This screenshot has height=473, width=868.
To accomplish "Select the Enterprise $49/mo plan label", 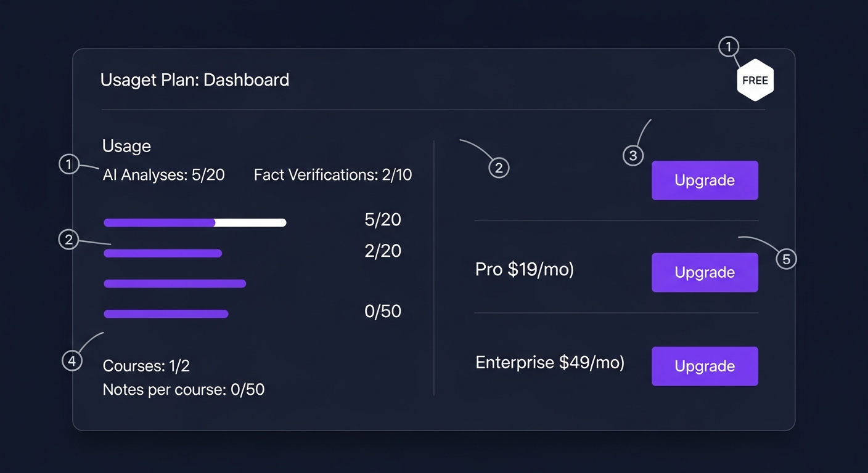I will pos(549,362).
